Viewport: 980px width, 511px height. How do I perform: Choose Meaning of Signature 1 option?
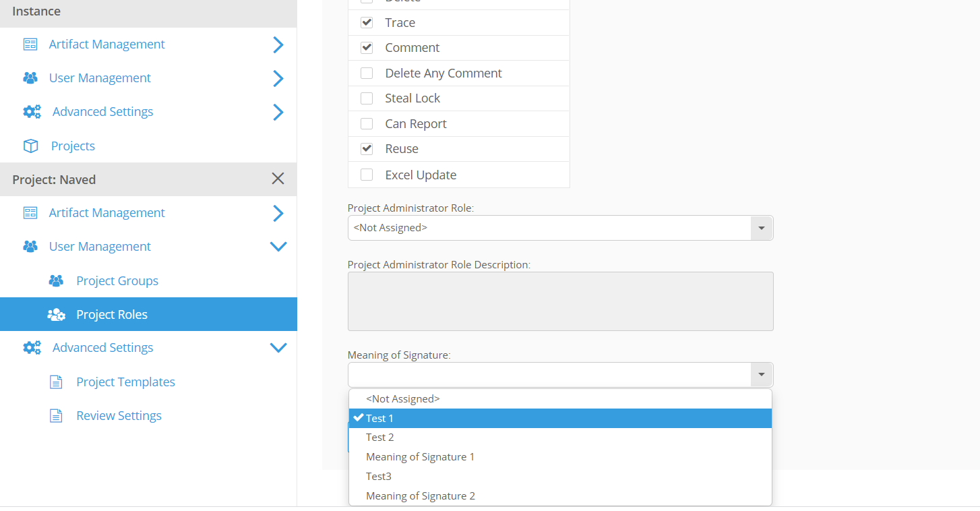click(x=420, y=457)
